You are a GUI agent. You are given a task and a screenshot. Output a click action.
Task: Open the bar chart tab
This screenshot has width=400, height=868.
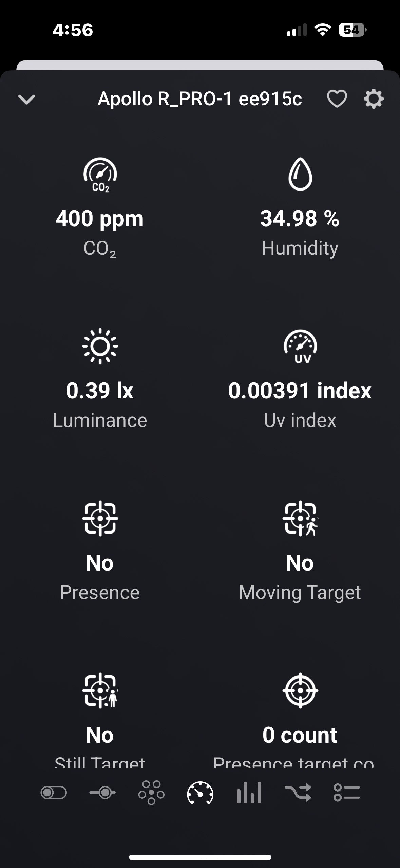pyautogui.click(x=249, y=793)
